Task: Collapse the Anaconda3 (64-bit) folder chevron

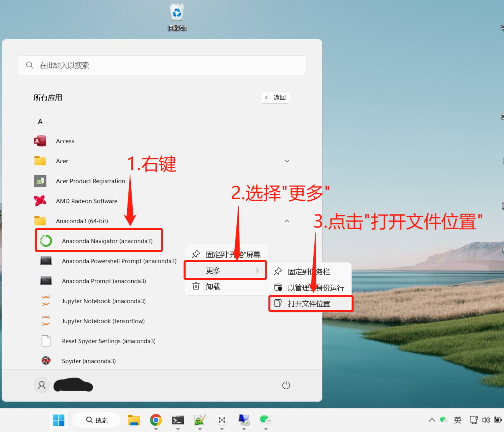Action: (287, 221)
